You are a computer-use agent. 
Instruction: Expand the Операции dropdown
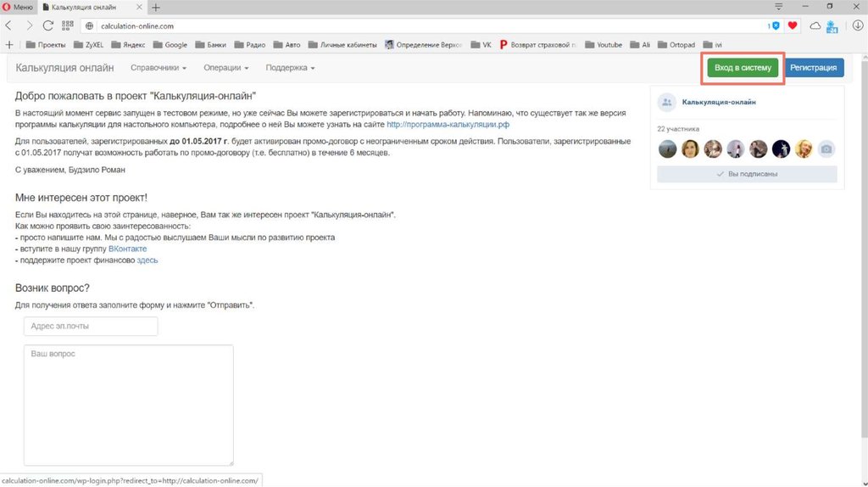click(226, 68)
